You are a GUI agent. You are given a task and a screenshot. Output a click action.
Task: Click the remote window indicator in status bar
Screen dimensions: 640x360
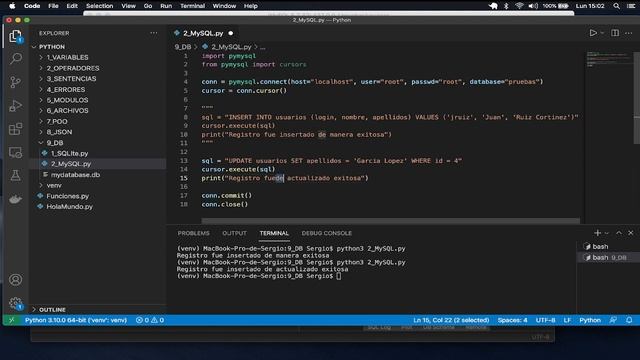(x=11, y=320)
